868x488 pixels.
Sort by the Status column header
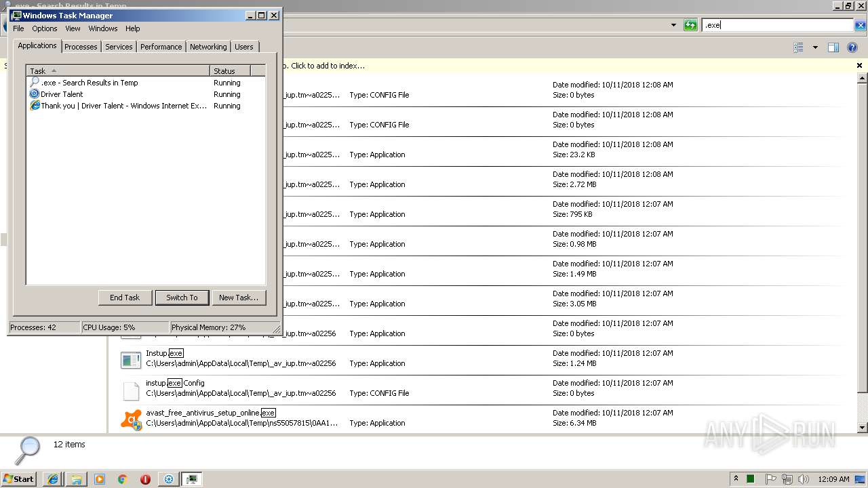(x=230, y=70)
